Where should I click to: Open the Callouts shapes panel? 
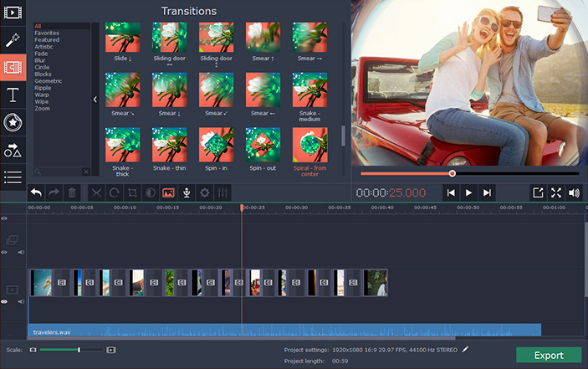13,150
